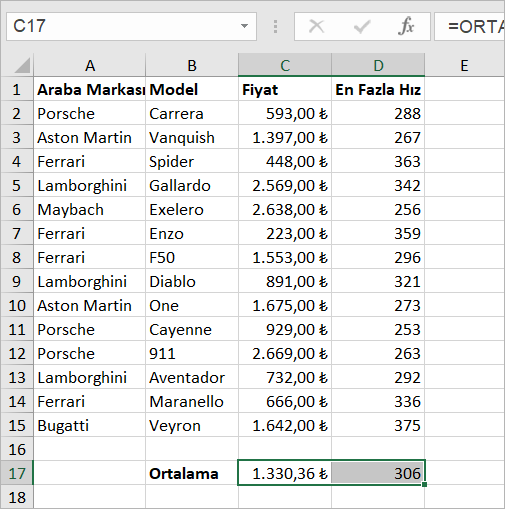Select row 18 header

(17, 497)
